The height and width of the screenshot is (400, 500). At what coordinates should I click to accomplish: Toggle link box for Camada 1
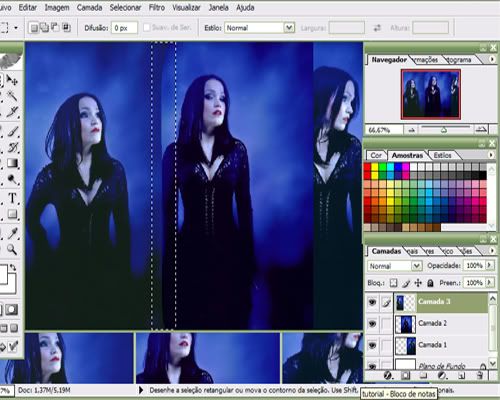(386, 345)
